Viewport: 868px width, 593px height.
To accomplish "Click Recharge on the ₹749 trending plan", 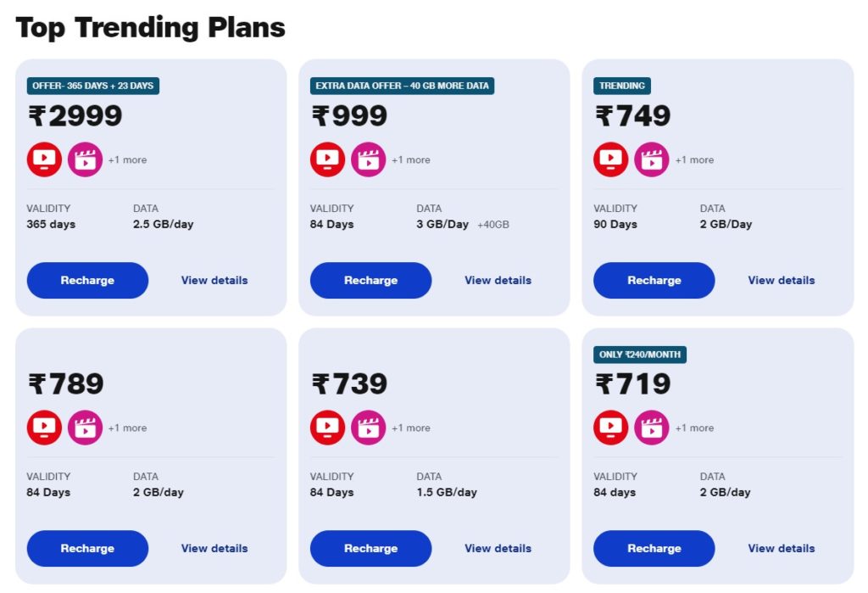I will click(x=654, y=280).
